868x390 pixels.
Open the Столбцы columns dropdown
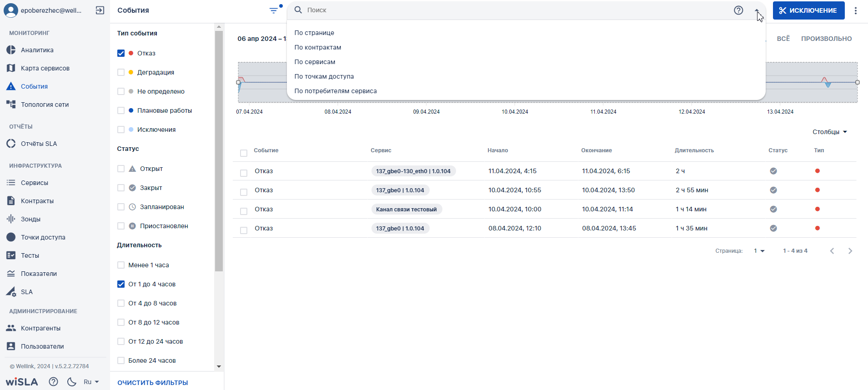click(x=830, y=132)
